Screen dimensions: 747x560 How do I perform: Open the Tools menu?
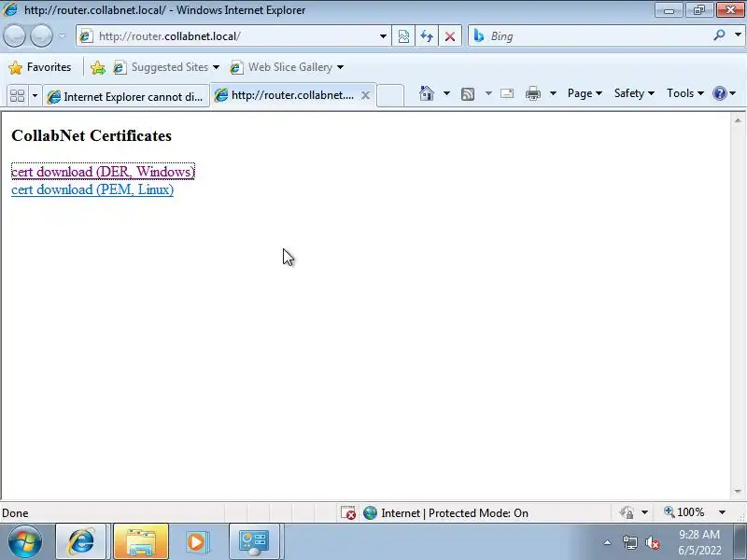click(685, 93)
